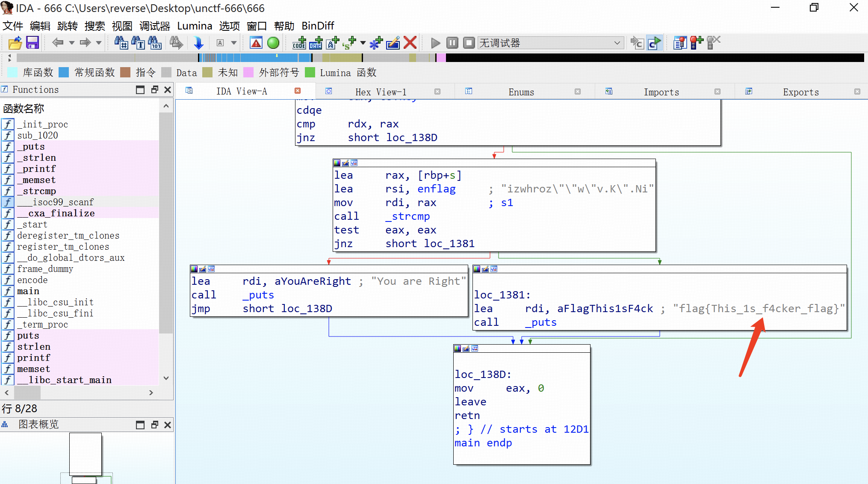Viewport: 868px width, 484px height.
Task: Close the Imports tab
Action: pyautogui.click(x=717, y=91)
